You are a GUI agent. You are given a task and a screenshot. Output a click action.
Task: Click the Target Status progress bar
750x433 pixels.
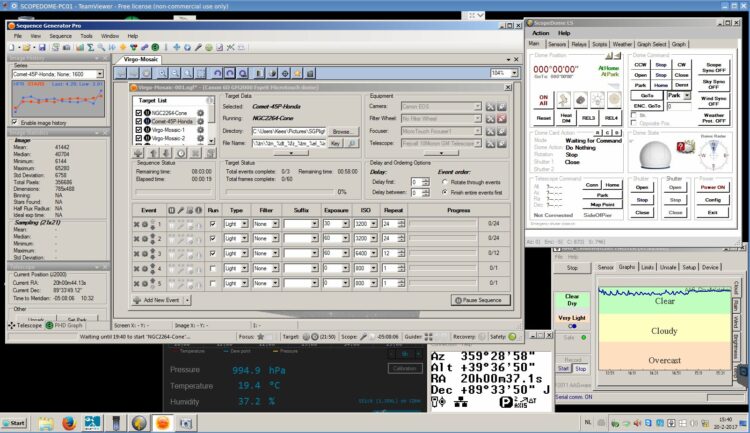[280, 192]
